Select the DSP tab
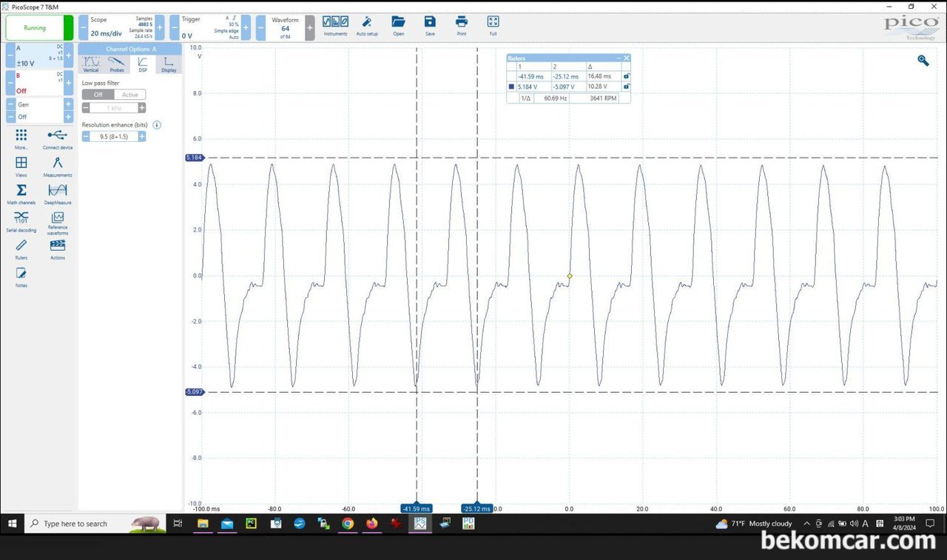 click(143, 64)
